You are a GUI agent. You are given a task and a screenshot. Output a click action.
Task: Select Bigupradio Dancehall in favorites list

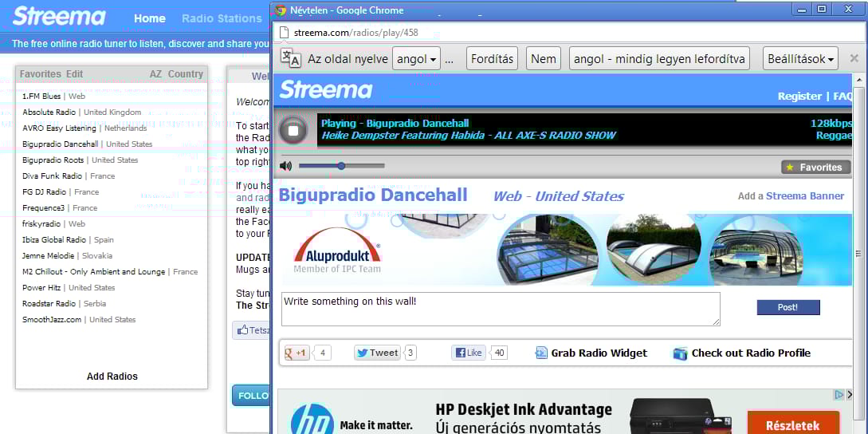pos(61,144)
